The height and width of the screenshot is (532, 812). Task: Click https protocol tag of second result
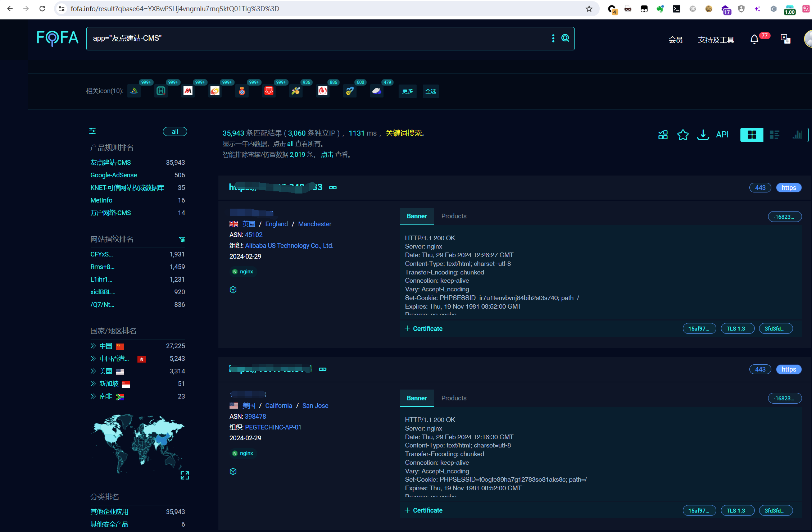(789, 369)
